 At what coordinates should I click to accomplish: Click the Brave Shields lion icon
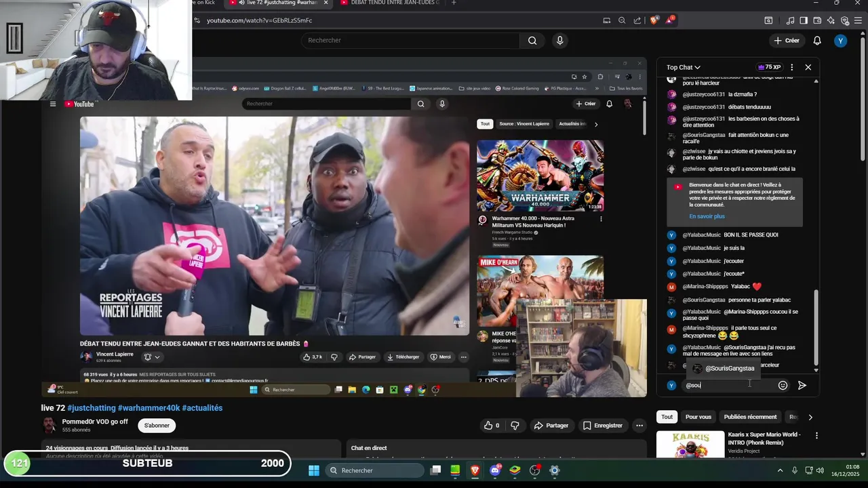pos(654,20)
